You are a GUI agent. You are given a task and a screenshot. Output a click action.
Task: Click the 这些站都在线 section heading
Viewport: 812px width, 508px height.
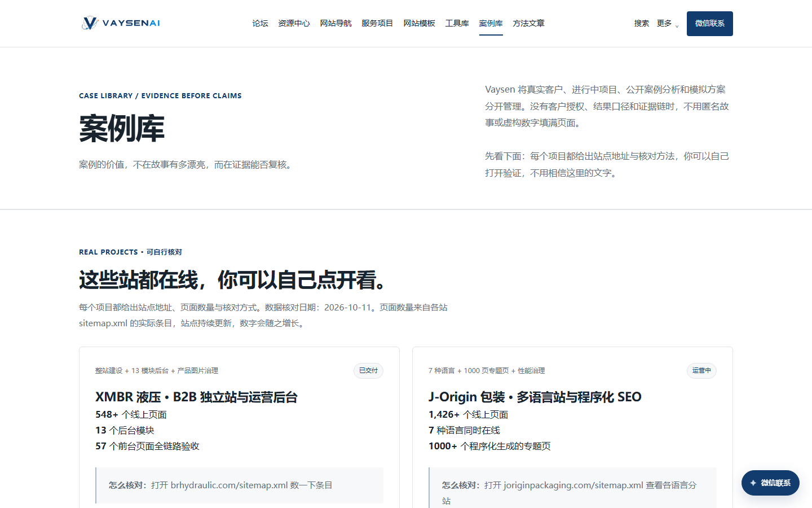(x=234, y=280)
